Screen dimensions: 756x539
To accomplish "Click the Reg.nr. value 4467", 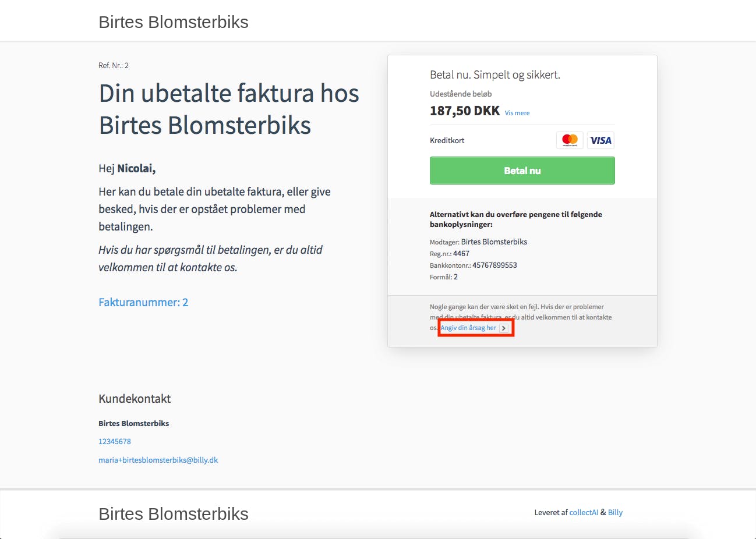I will click(x=461, y=253).
